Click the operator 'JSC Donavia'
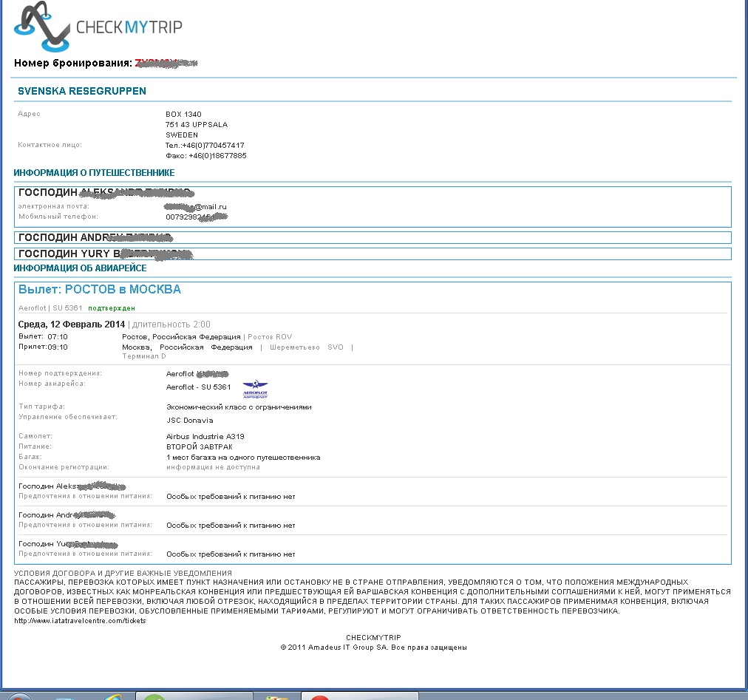 [190, 421]
